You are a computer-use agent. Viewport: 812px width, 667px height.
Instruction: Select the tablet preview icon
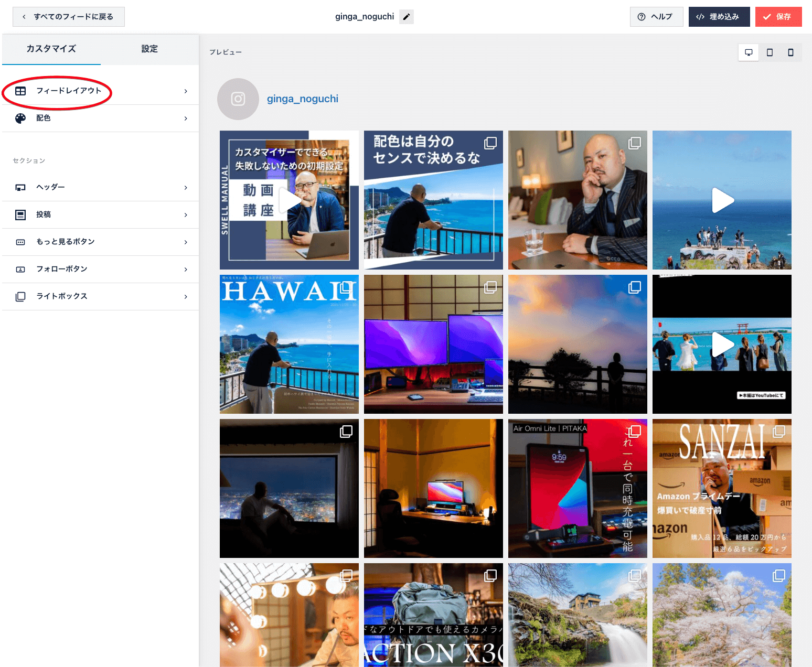point(770,52)
